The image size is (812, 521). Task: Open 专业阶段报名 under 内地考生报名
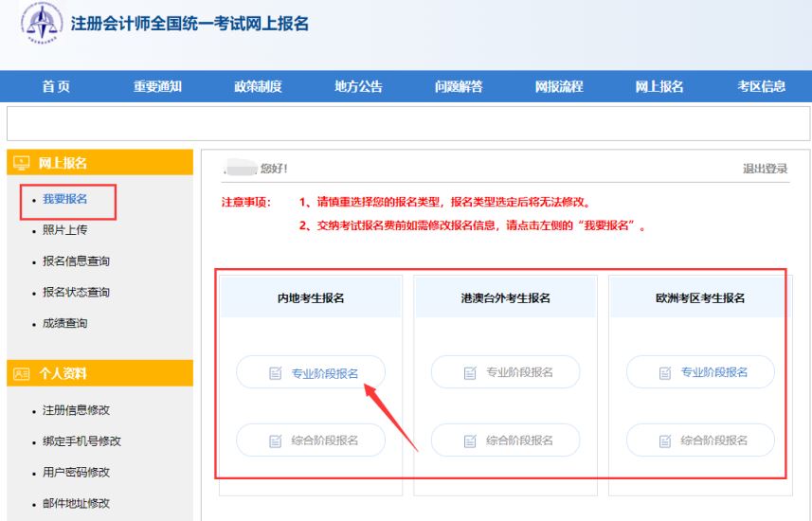(311, 372)
